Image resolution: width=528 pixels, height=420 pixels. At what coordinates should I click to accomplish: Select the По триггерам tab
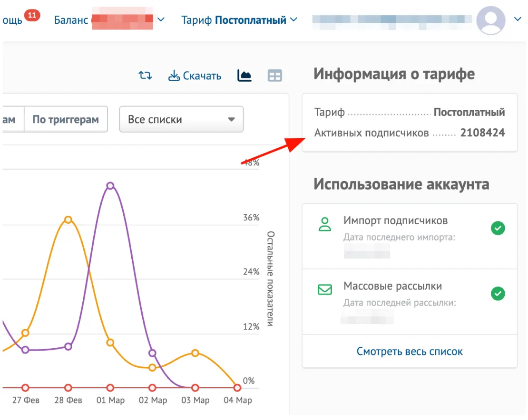click(66, 119)
